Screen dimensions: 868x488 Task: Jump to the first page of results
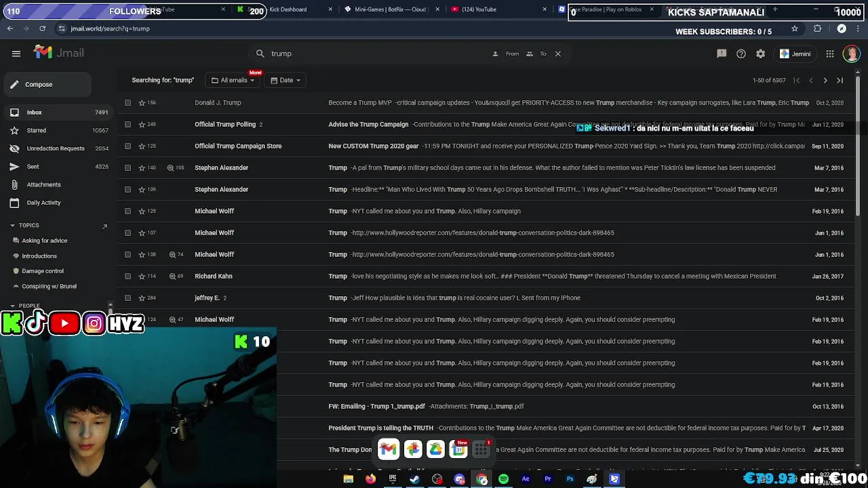click(797, 80)
